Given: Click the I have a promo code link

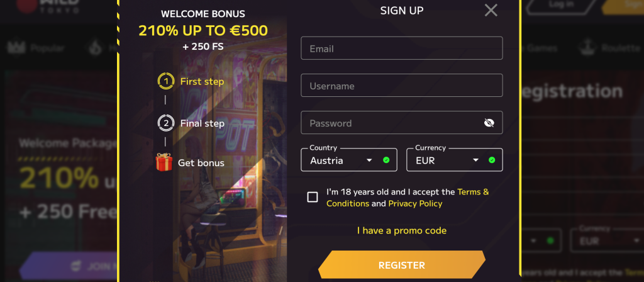Looking at the screenshot, I should coord(402,230).
